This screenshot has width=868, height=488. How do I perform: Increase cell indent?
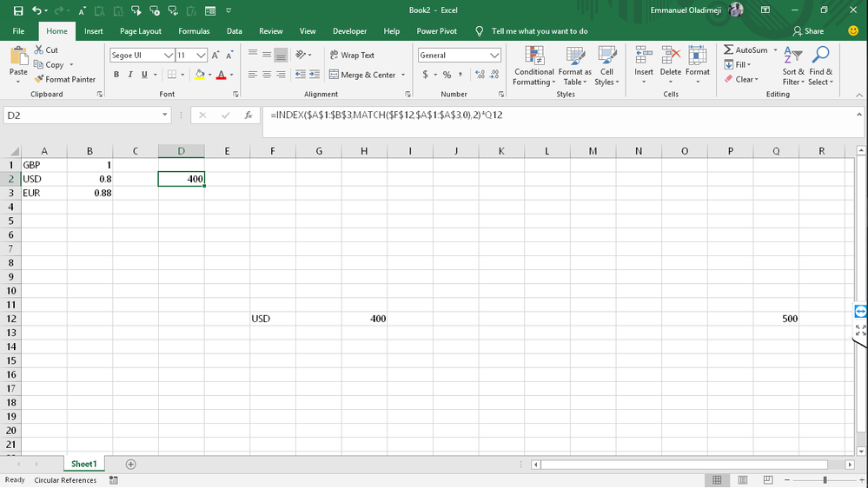click(x=315, y=74)
